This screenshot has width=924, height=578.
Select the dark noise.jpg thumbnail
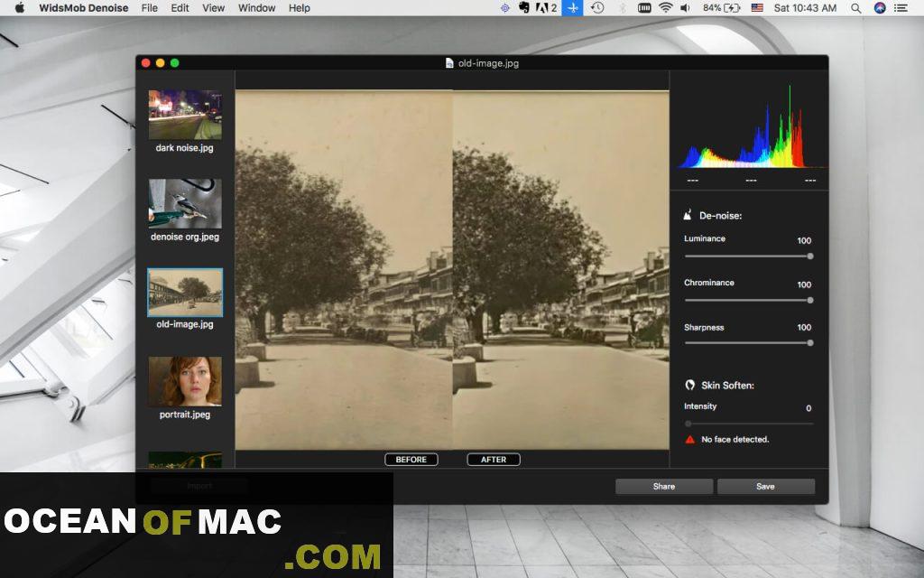tap(185, 115)
